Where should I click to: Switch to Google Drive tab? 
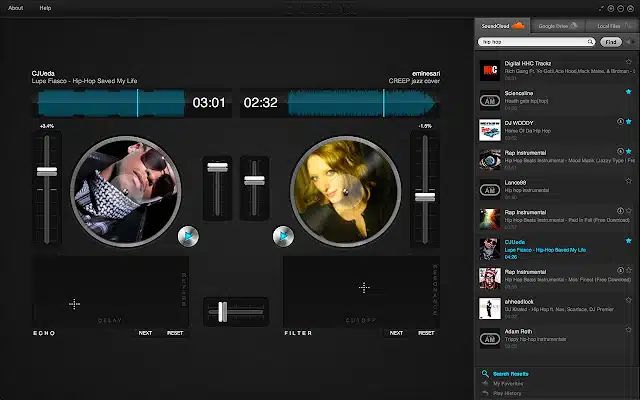coord(558,26)
